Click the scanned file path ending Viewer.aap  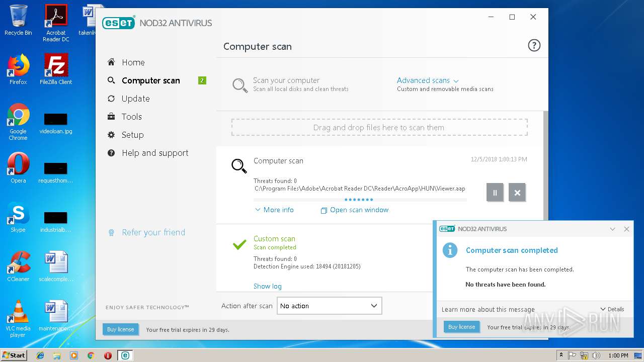point(360,189)
